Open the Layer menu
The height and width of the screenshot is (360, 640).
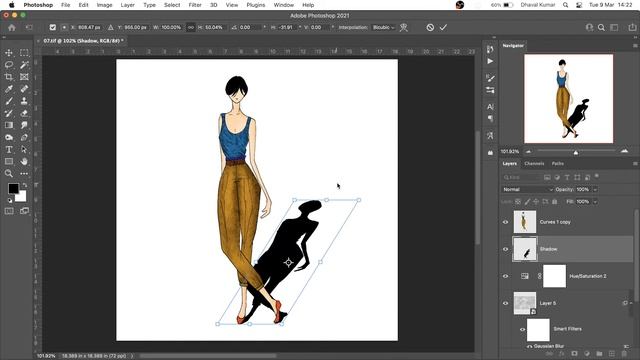coord(127,5)
